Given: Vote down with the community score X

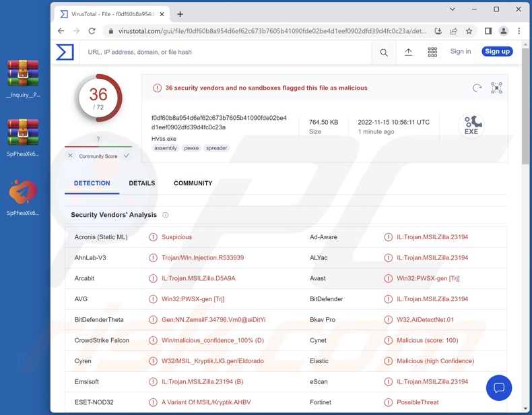Looking at the screenshot, I should [x=70, y=156].
